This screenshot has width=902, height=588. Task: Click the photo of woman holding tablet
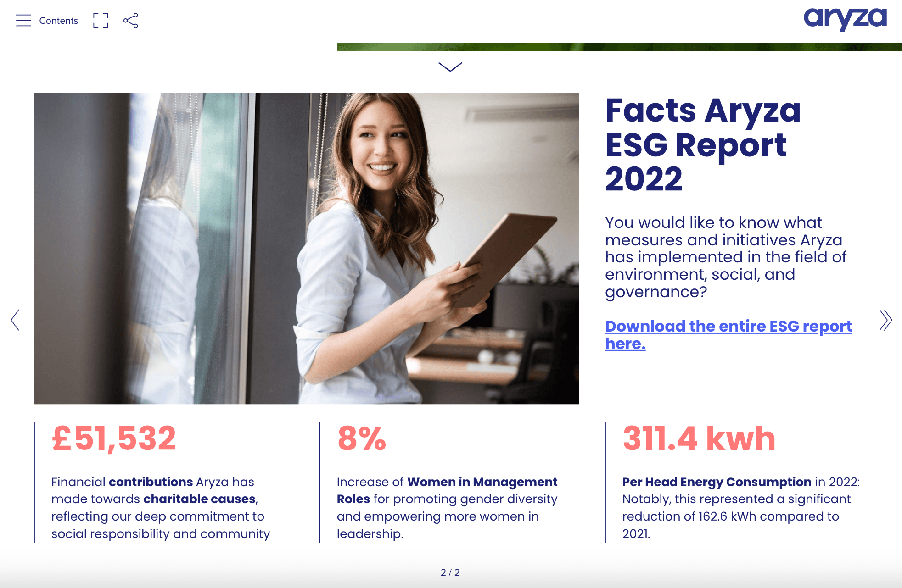coord(306,248)
